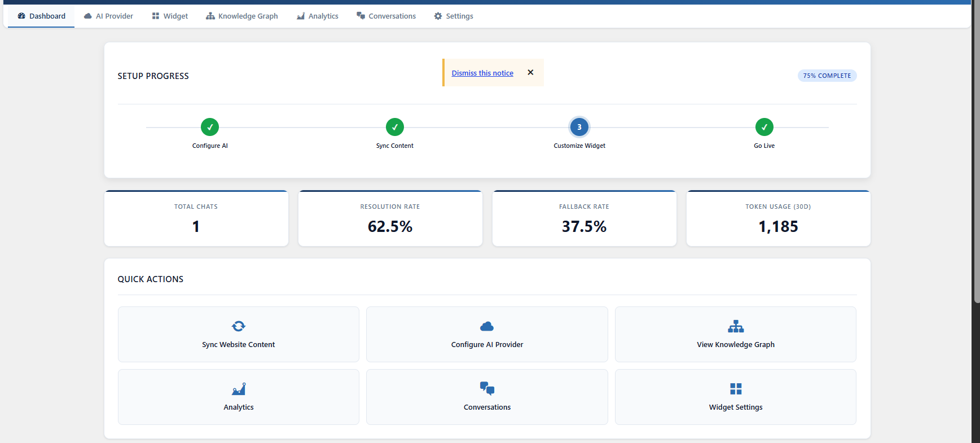Click the Configure AI green checkmark step
980x443 pixels.
[x=210, y=127]
